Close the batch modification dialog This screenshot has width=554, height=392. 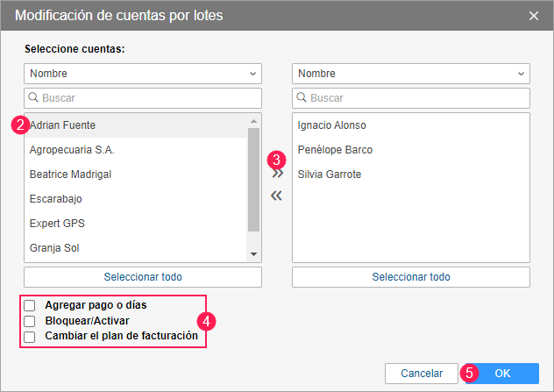534,15
